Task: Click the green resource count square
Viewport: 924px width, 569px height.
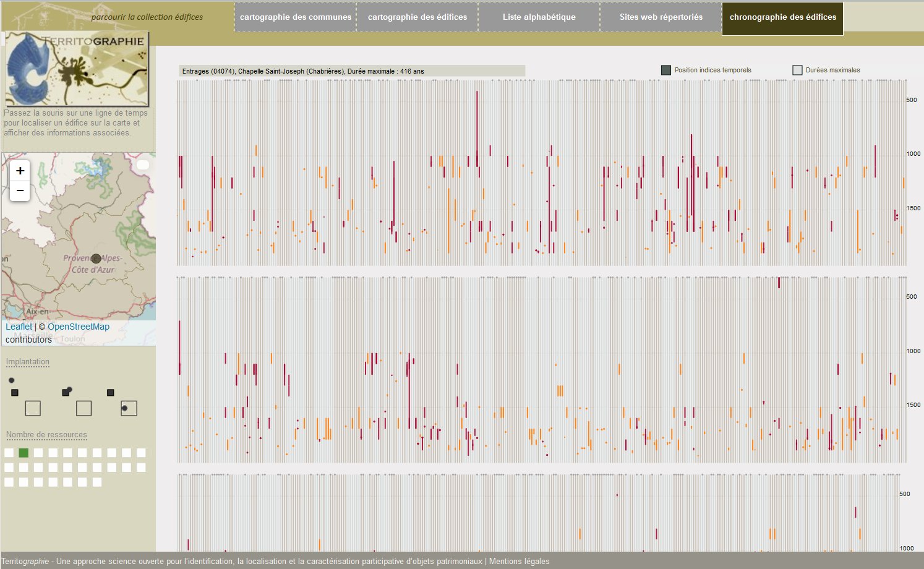Action: click(24, 453)
